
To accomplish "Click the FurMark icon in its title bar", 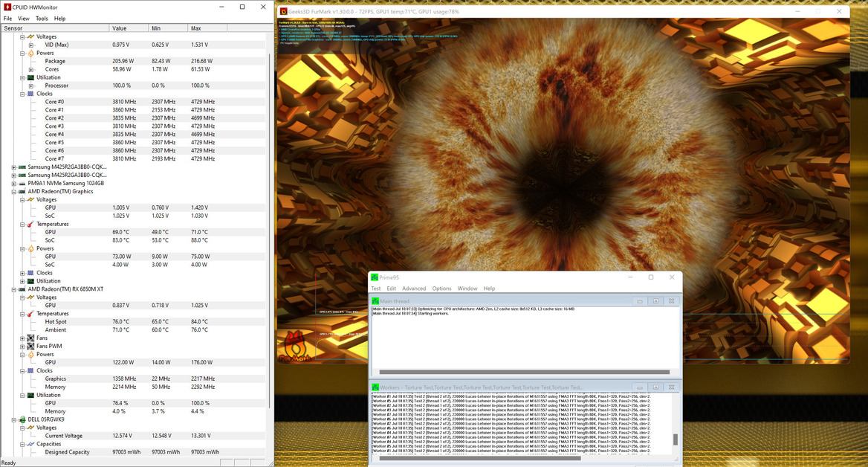I will 283,11.
